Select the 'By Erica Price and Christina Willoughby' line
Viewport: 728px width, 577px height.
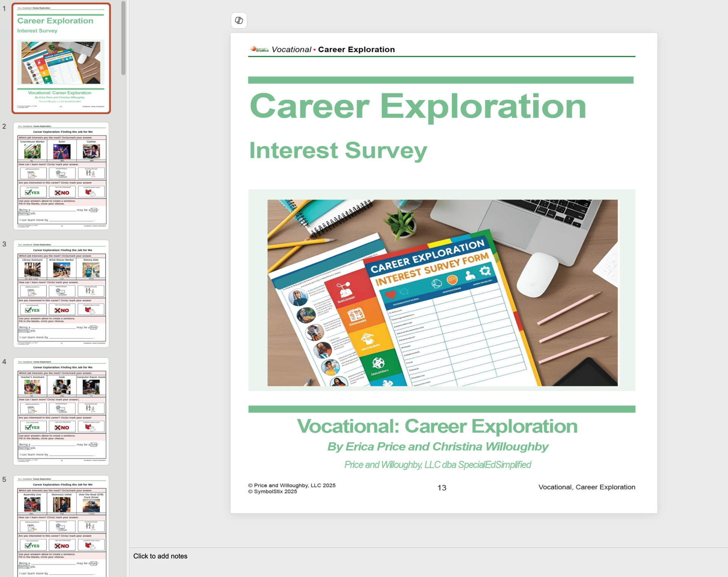[438, 447]
